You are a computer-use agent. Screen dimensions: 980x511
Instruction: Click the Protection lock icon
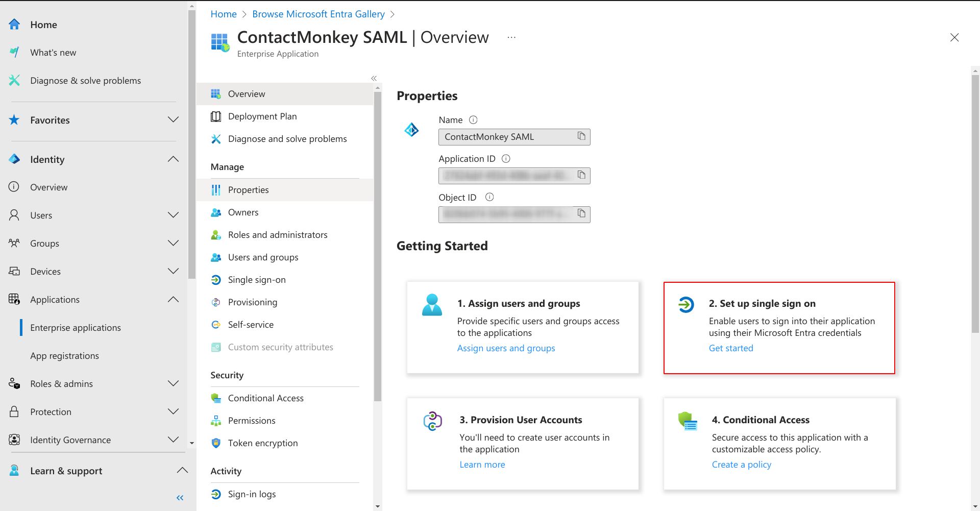[14, 412]
